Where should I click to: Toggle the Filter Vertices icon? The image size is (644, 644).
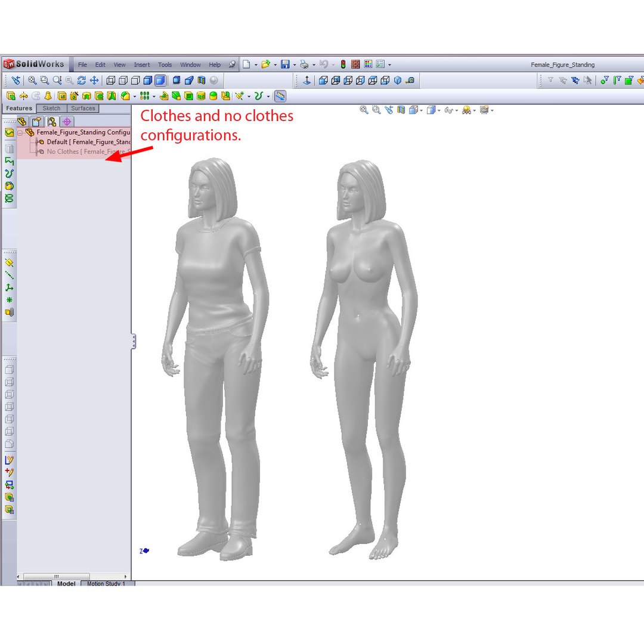(604, 80)
